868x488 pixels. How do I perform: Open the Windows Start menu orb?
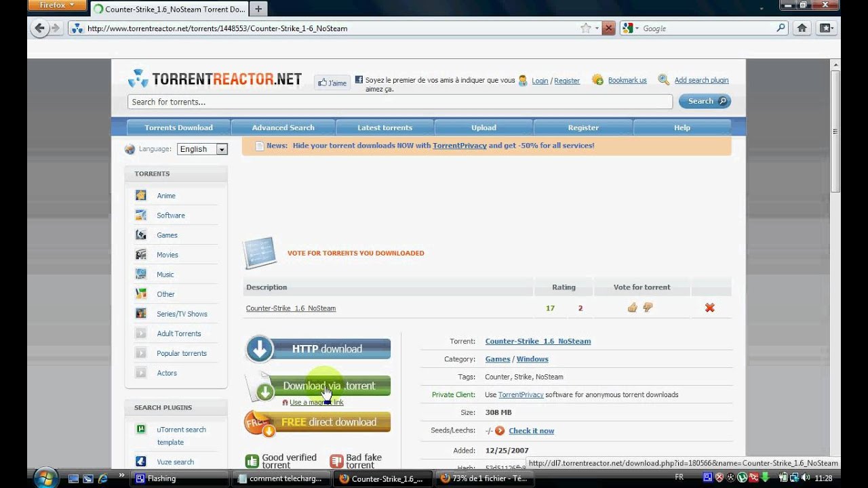click(45, 478)
